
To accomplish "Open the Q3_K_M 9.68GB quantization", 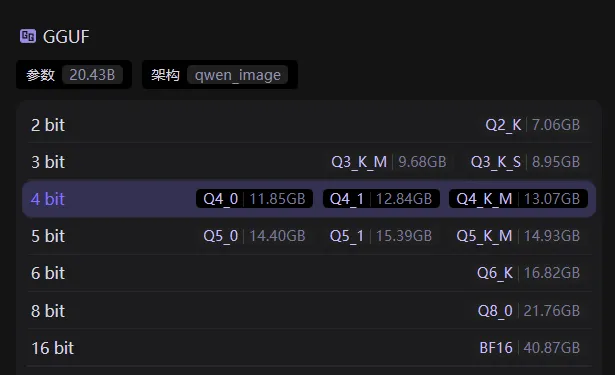I will [389, 162].
